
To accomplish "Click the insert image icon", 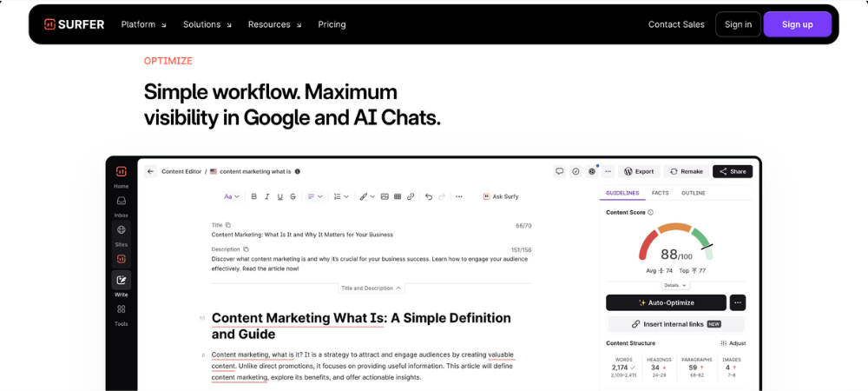I will coord(385,196).
